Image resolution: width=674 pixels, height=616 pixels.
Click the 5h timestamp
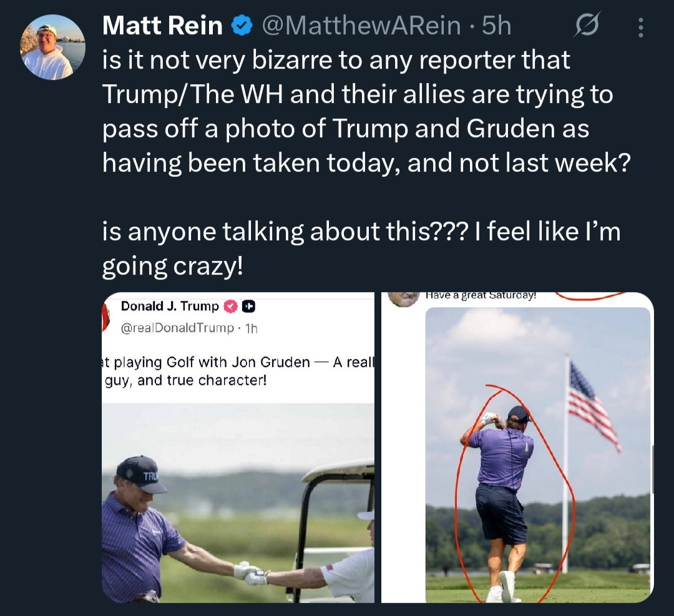click(x=497, y=26)
